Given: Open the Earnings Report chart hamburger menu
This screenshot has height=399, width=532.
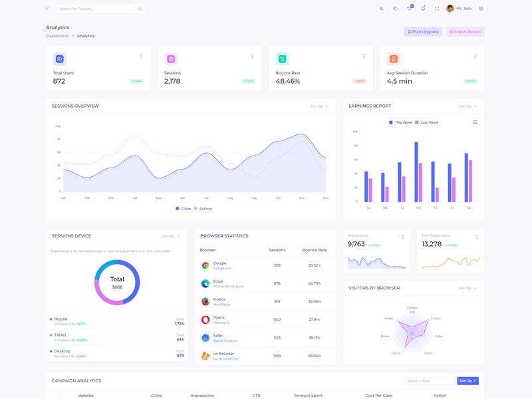Looking at the screenshot, I should [x=475, y=122].
